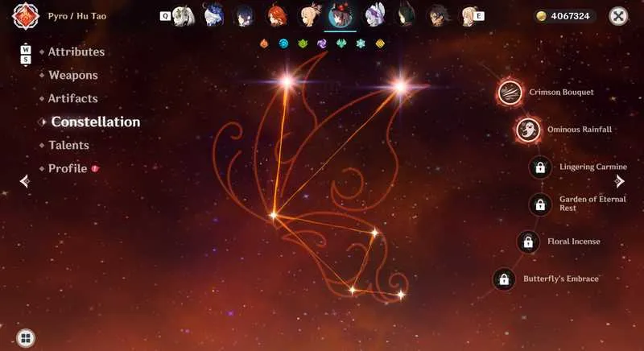Select the red-haired character portrait

pyautogui.click(x=276, y=15)
